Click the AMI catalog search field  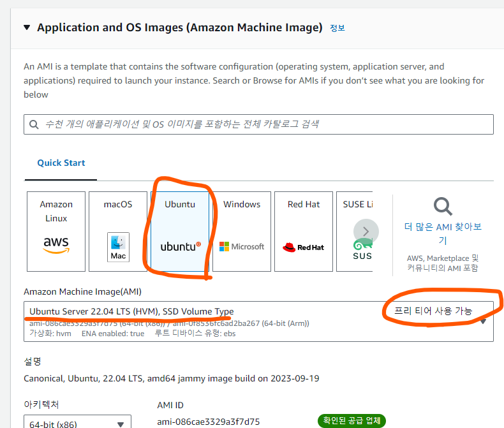[x=258, y=124]
